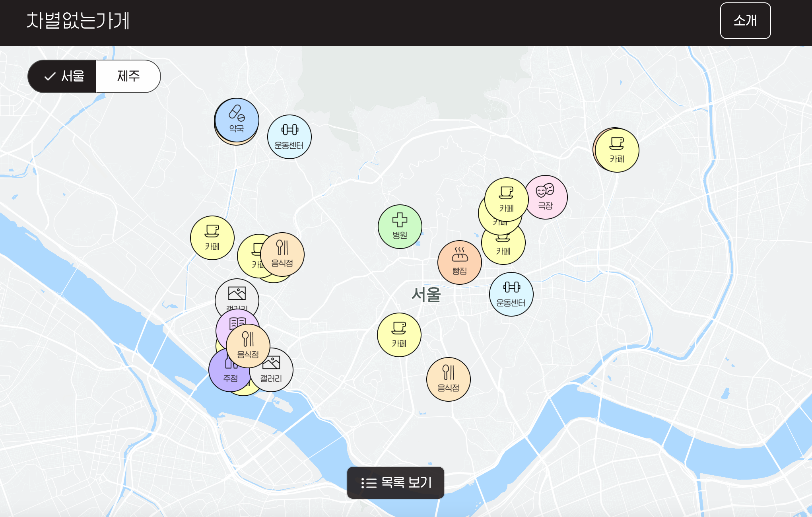Switch region to 제주
Image resolution: width=812 pixels, height=517 pixels.
click(128, 76)
